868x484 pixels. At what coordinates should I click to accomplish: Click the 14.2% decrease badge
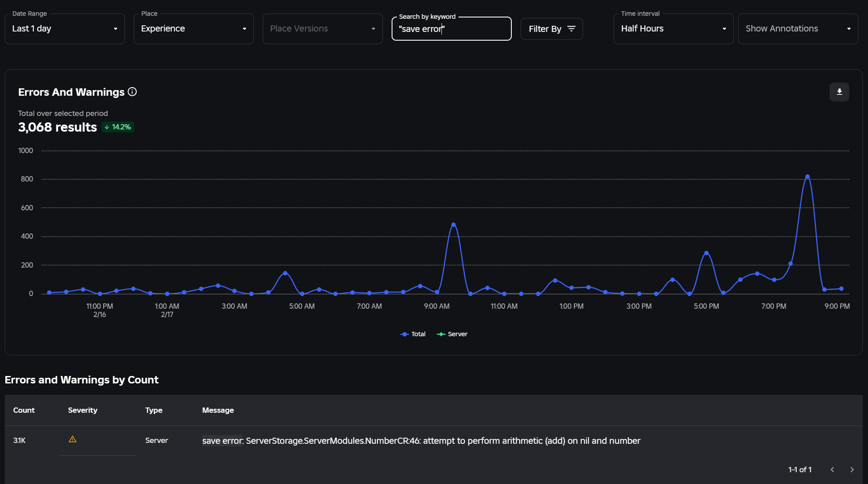coord(118,127)
